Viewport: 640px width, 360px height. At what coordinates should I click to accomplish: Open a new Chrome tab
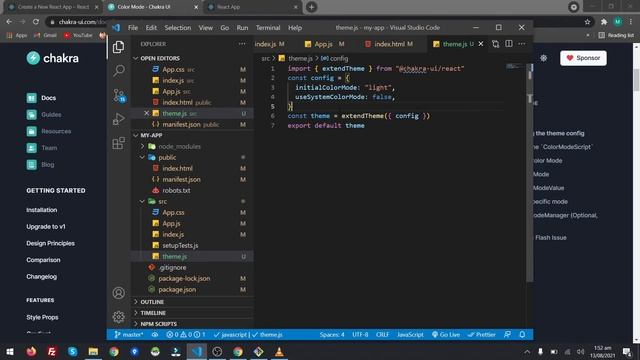click(x=311, y=7)
